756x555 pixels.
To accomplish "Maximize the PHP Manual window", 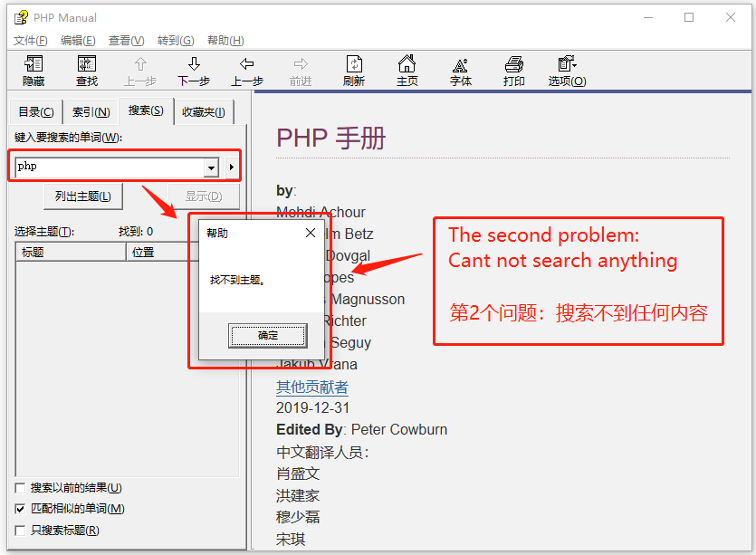I will 689,18.
